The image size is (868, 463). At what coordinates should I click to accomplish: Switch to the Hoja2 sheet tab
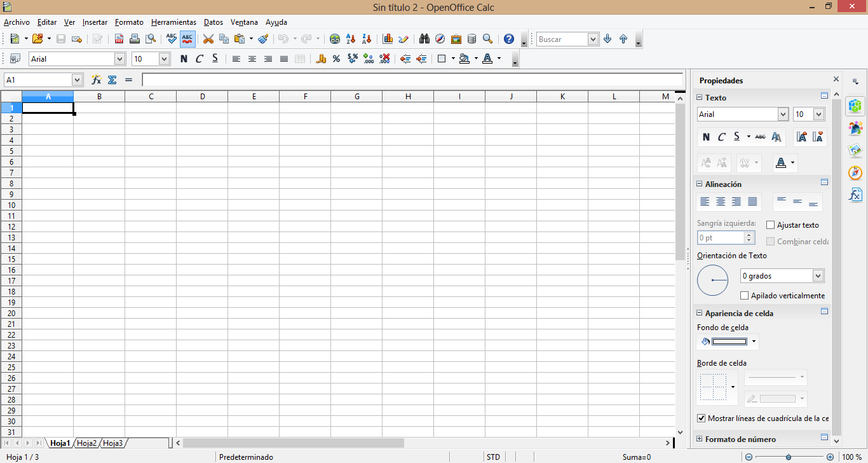coord(86,443)
